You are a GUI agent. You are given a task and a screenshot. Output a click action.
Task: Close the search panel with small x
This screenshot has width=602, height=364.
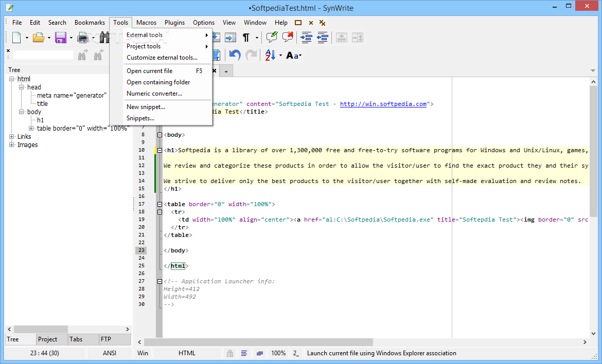[x=8, y=50]
